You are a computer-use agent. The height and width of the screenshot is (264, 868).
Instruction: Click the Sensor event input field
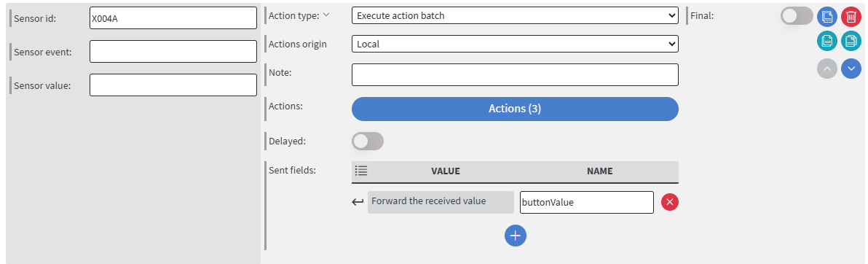tap(173, 52)
